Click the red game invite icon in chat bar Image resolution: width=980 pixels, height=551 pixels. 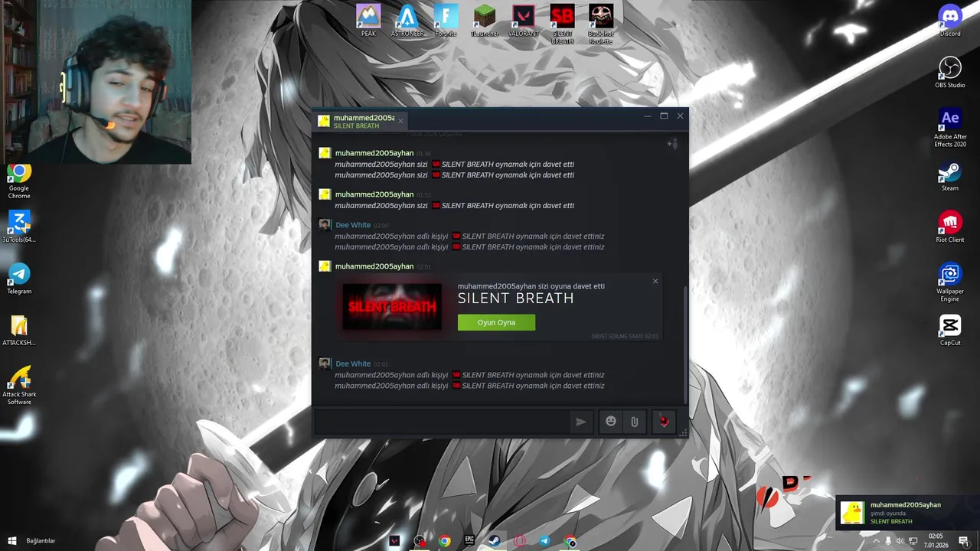tap(664, 422)
